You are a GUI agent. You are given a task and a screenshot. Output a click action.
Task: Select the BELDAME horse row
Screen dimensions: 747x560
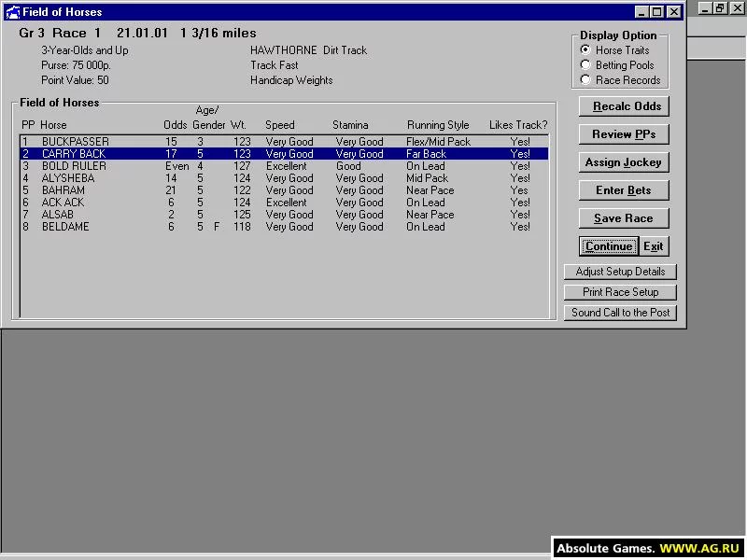[285, 227]
